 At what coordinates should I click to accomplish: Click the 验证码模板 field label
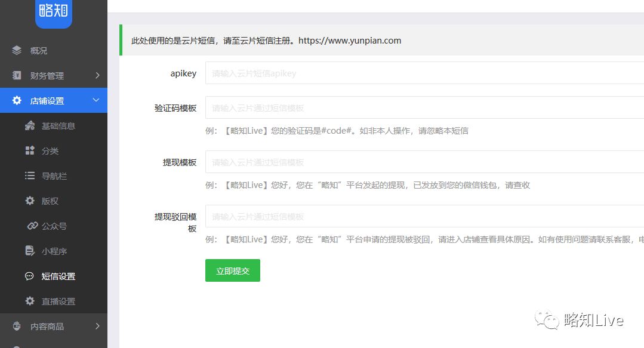pos(175,107)
